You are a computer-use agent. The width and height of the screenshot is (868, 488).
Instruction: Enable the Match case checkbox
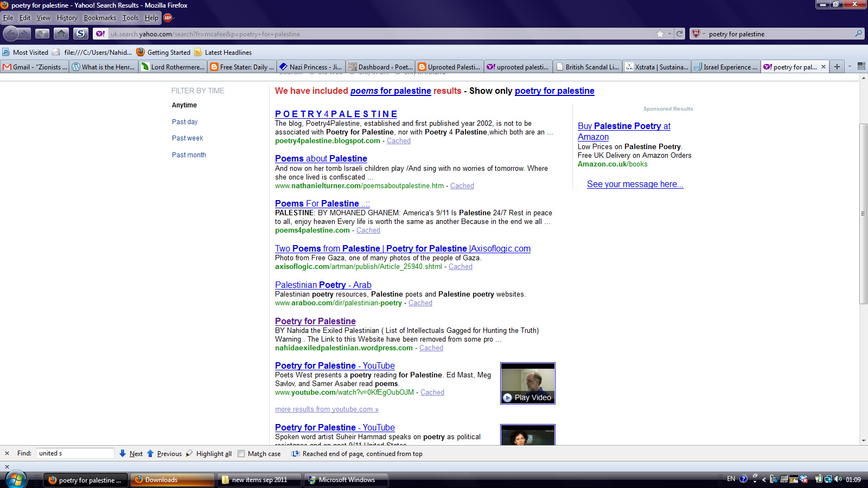(x=241, y=454)
